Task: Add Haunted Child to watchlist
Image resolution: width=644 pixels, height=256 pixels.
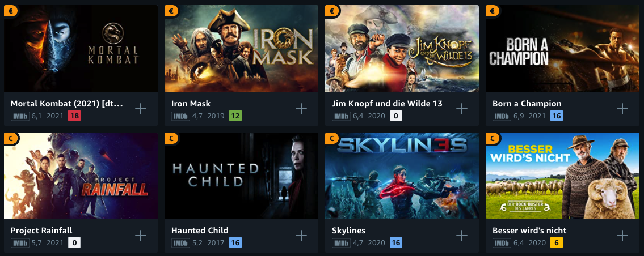Action: pyautogui.click(x=301, y=236)
